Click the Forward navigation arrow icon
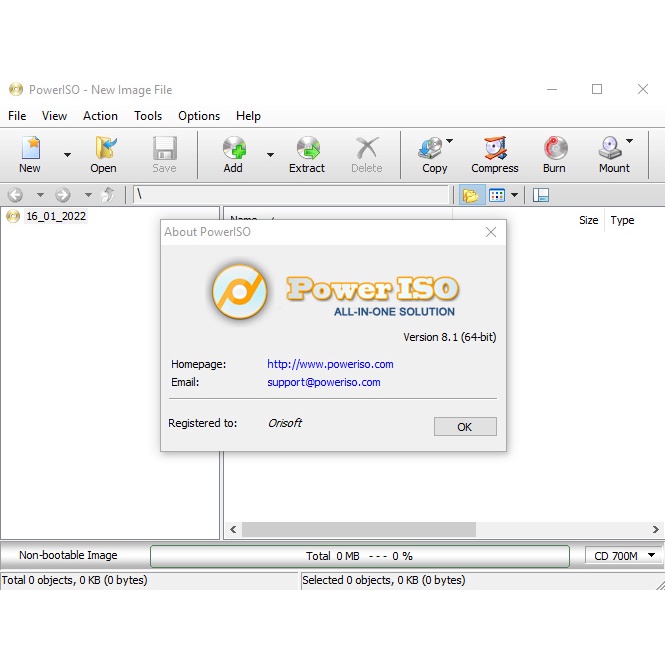Screen dimensions: 665x665 (x=63, y=195)
